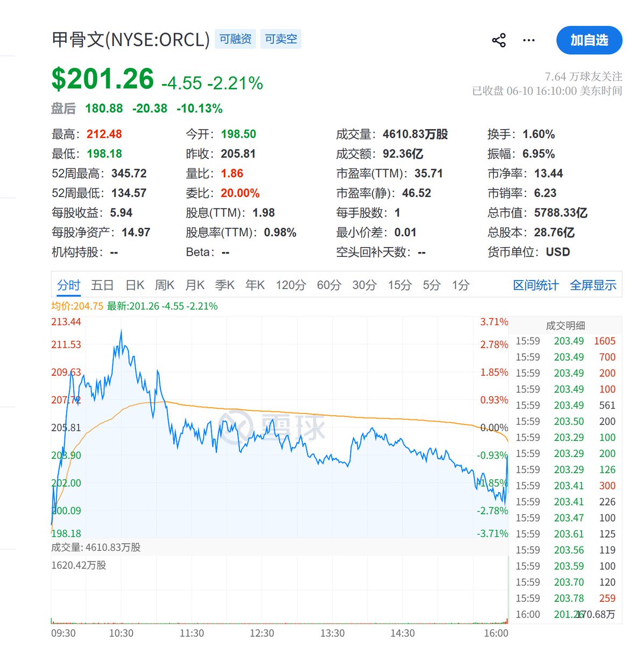644x646 pixels.
Task: Switch to the 1分 chart tab
Action: tap(461, 285)
